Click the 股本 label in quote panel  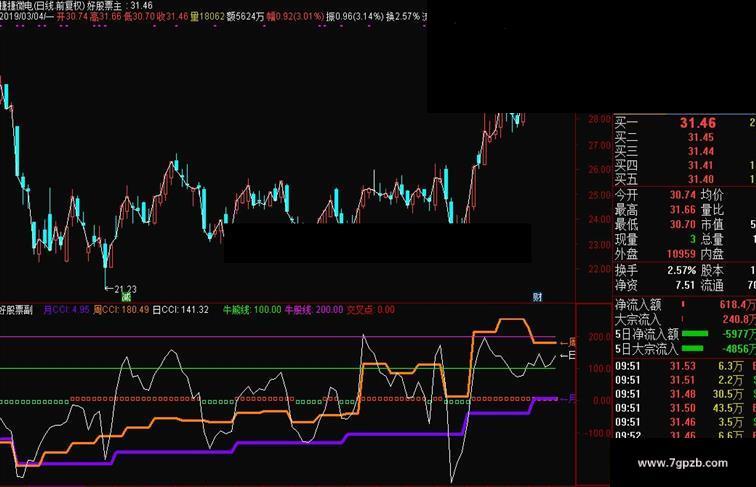pyautogui.click(x=712, y=271)
